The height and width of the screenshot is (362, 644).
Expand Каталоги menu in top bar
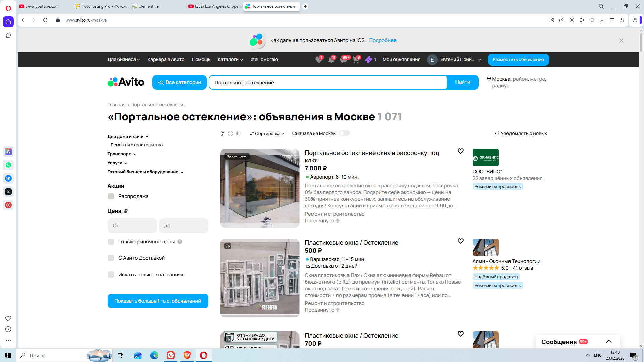tap(230, 59)
